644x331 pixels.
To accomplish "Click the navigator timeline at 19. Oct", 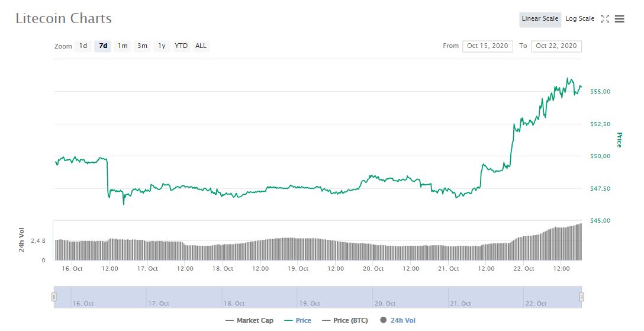I will pos(310,303).
